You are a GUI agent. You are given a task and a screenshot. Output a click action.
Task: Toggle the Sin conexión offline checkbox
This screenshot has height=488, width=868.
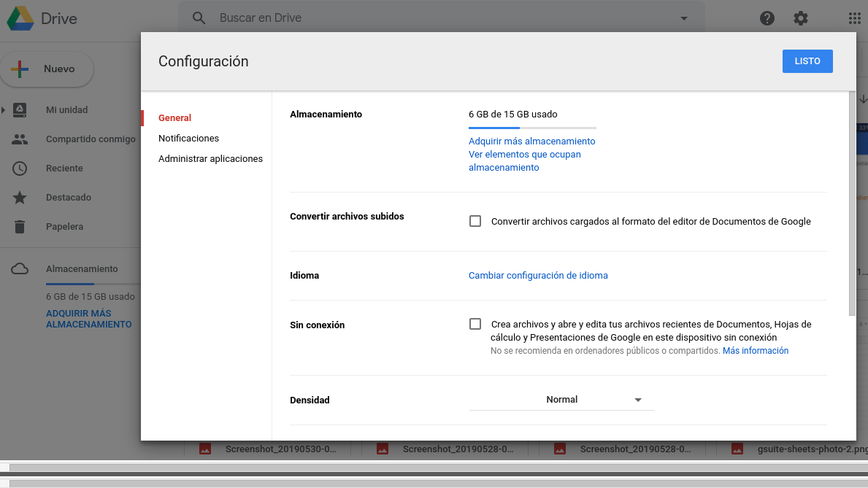tap(475, 324)
